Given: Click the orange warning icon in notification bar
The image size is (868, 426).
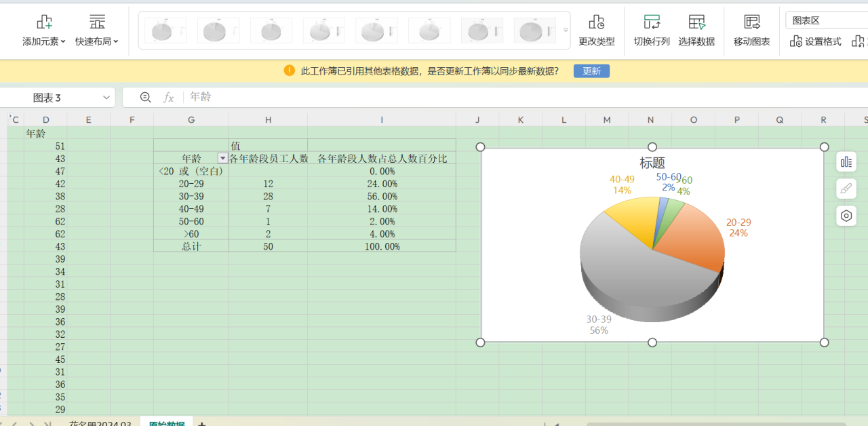Looking at the screenshot, I should 290,71.
